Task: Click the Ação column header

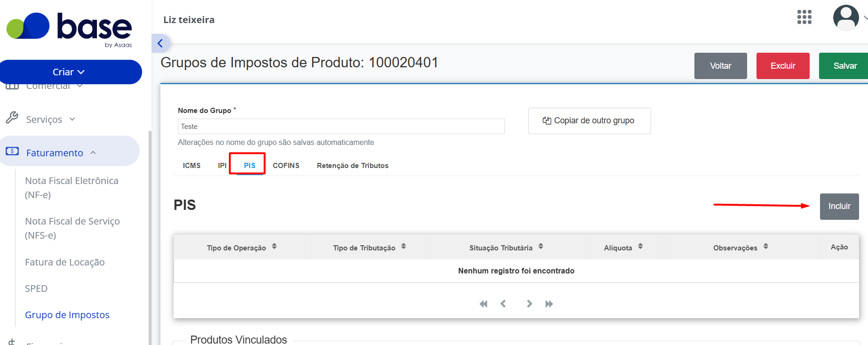Action: 839,247
